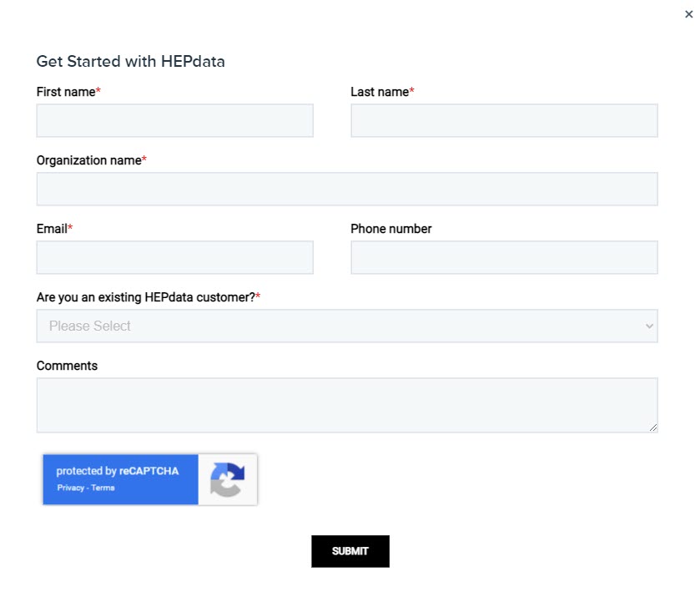Close the form with the X icon
700x597 pixels.
click(688, 14)
